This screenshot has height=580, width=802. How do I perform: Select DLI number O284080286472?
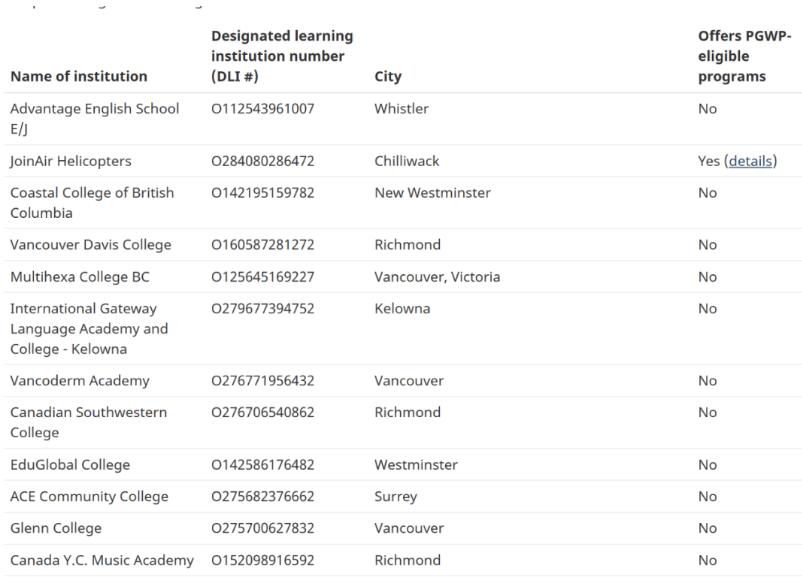point(262,161)
